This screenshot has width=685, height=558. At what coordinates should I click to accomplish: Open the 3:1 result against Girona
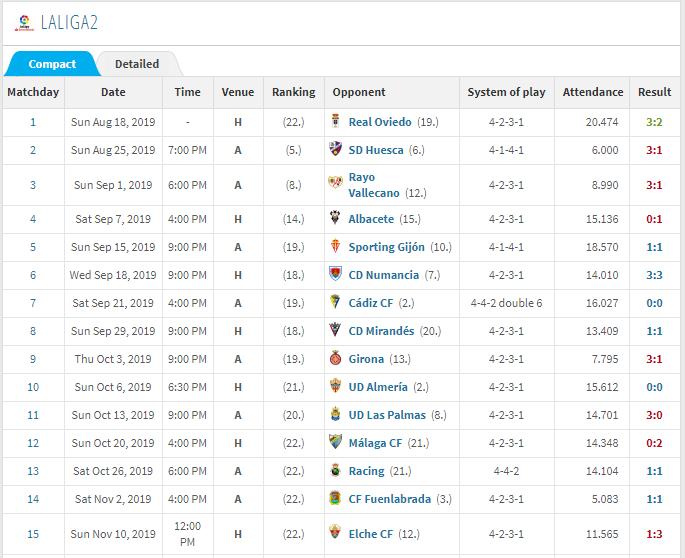pyautogui.click(x=654, y=359)
